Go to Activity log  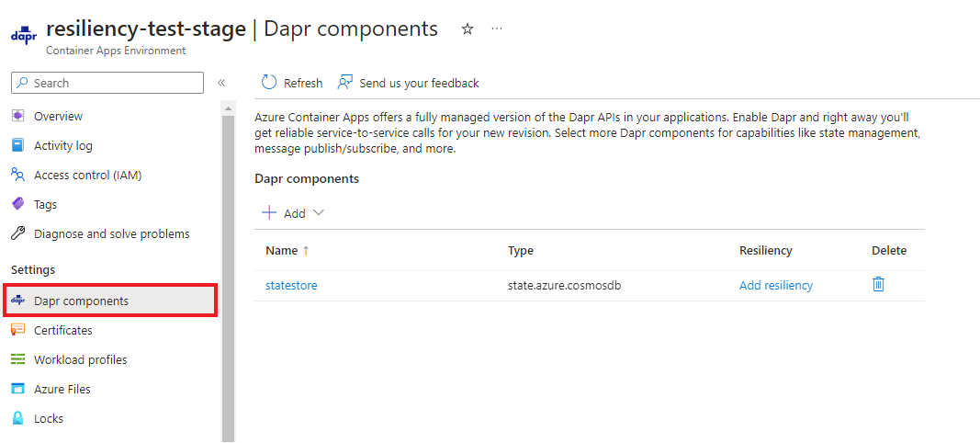63,146
